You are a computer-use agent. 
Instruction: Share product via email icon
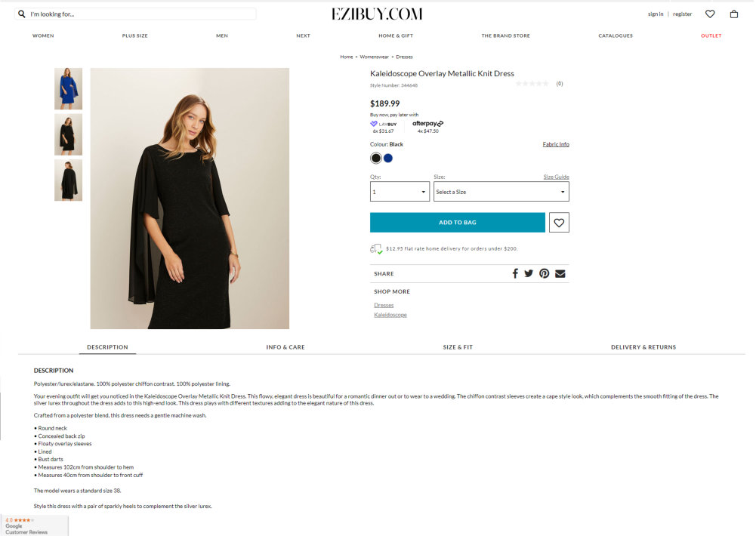click(560, 274)
